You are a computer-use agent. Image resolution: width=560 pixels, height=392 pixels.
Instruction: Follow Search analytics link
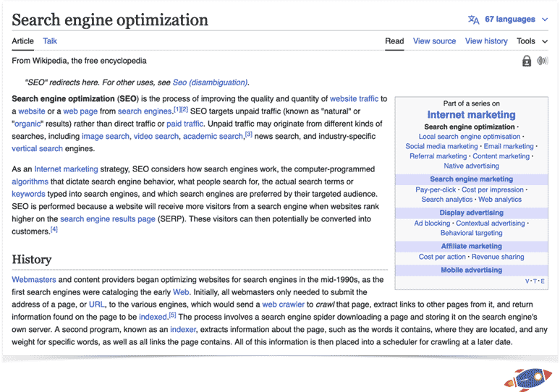pyautogui.click(x=447, y=200)
